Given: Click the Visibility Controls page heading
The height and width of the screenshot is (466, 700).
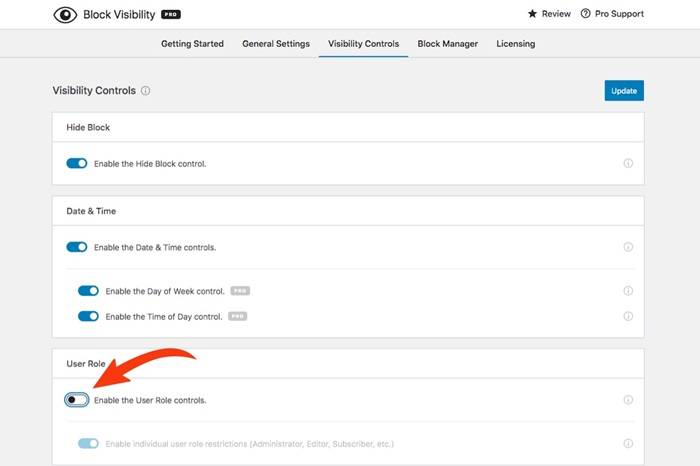Looking at the screenshot, I should click(x=94, y=91).
